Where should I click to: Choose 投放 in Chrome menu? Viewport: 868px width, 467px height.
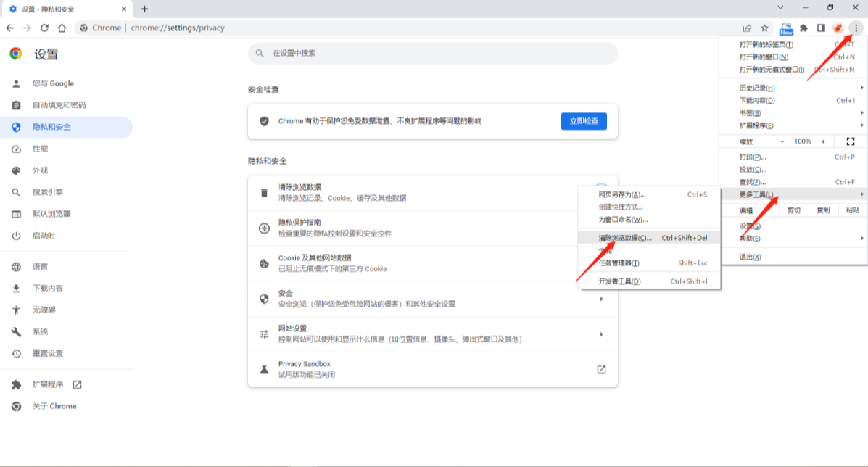point(793,170)
